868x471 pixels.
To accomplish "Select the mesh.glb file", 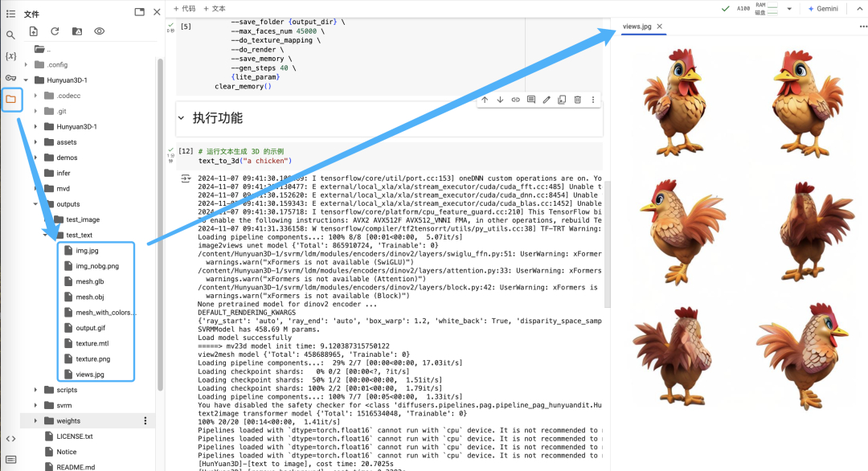I will [x=90, y=281].
